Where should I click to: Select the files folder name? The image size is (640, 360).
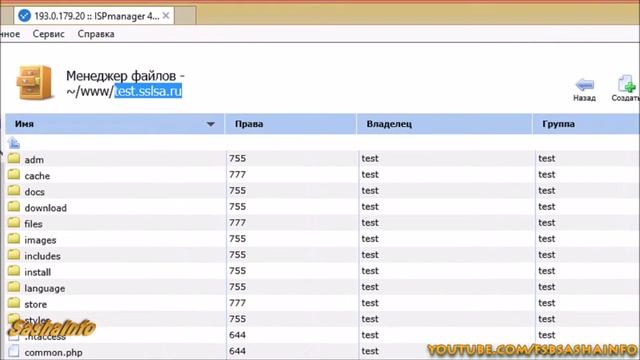click(33, 224)
